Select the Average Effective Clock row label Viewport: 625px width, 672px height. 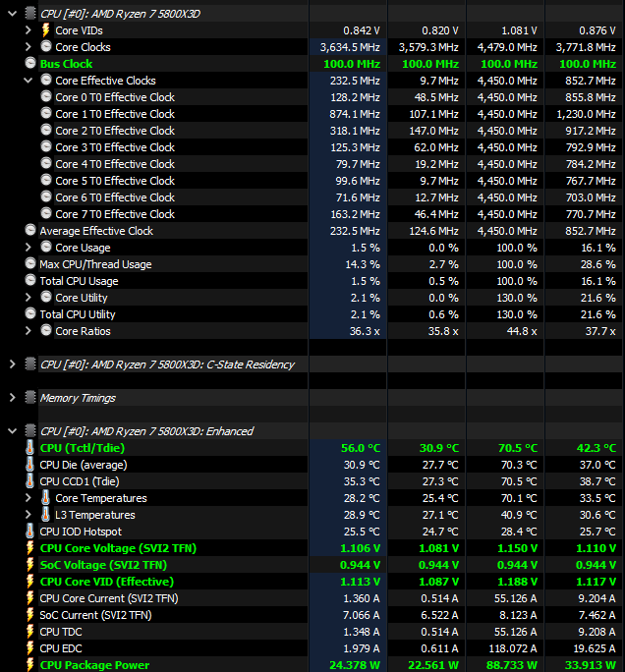coord(96,231)
